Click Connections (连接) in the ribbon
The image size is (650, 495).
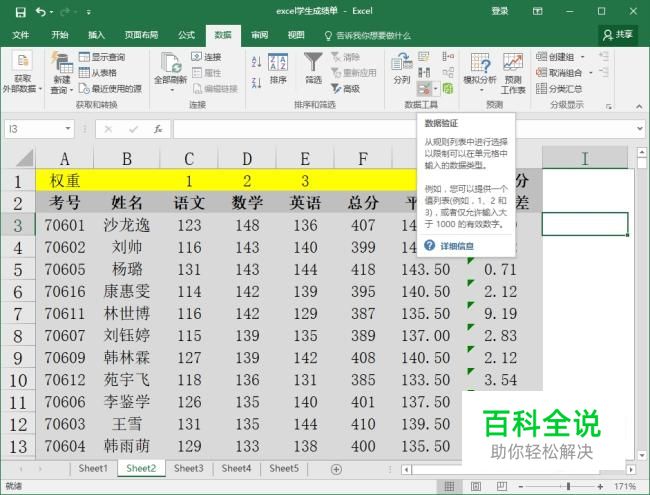tap(206, 57)
